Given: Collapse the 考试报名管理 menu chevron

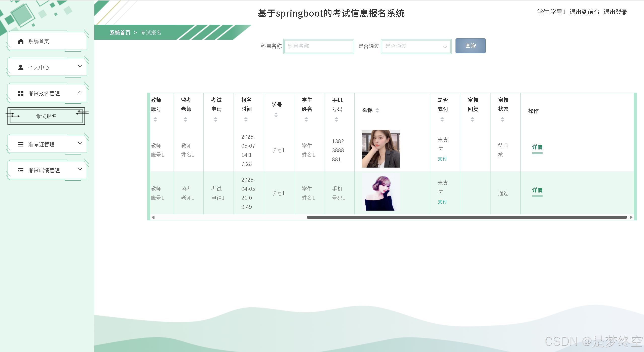Looking at the screenshot, I should (x=80, y=92).
